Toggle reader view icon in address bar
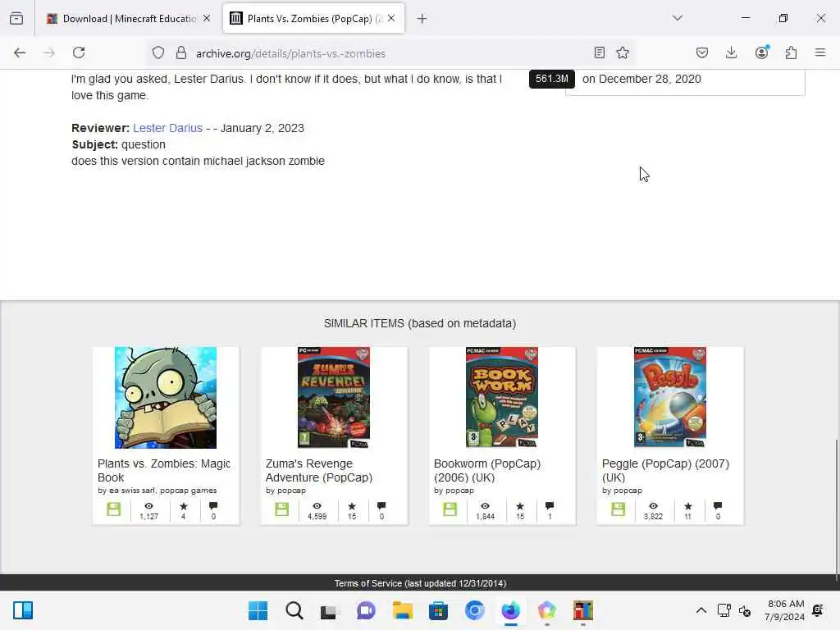This screenshot has width=840, height=630. (x=600, y=52)
